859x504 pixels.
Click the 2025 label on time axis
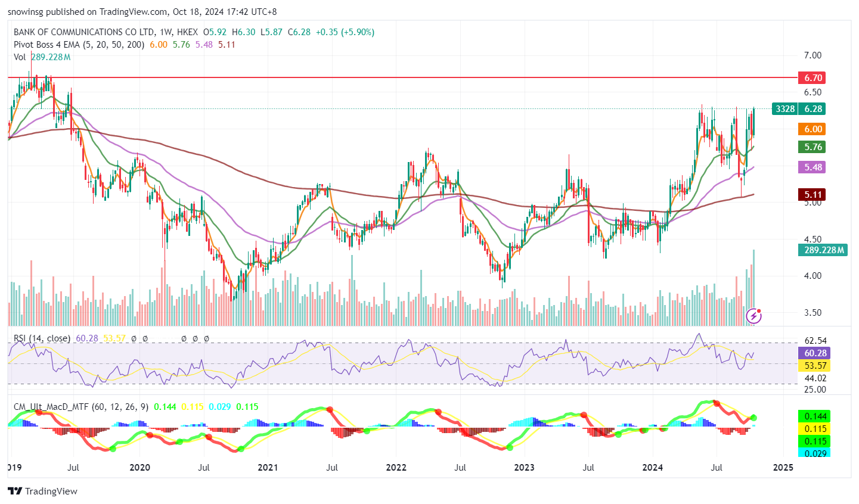tap(783, 468)
